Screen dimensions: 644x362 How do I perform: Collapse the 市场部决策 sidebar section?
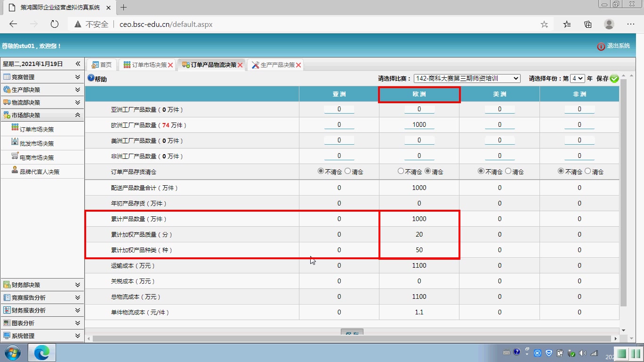point(42,115)
